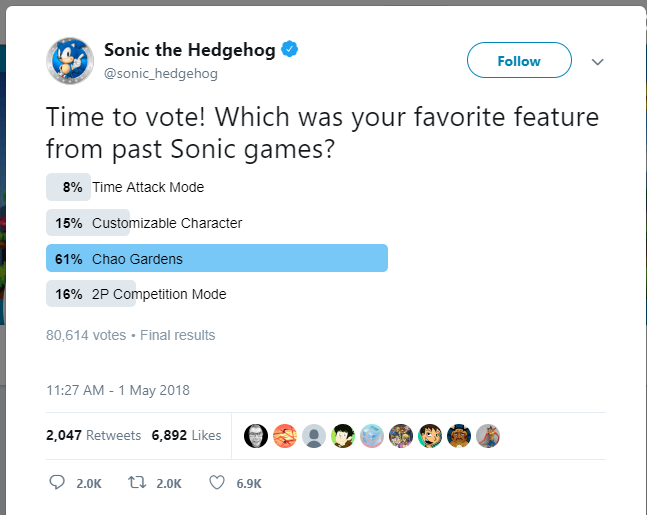The width and height of the screenshot is (647, 515).
Task: Click the Customizable Character poll option
Action: pyautogui.click(x=167, y=223)
